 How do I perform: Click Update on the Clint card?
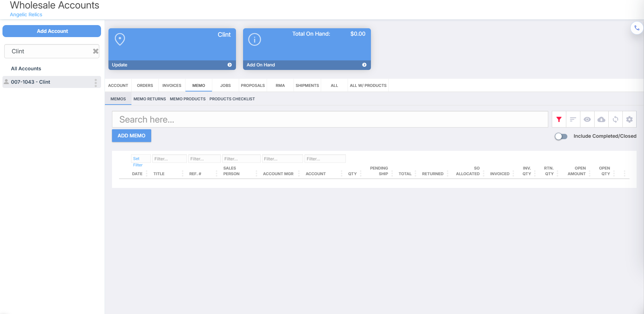tap(119, 65)
